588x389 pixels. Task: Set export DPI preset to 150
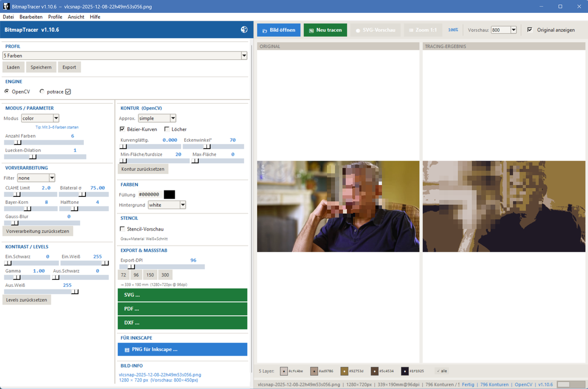point(150,275)
